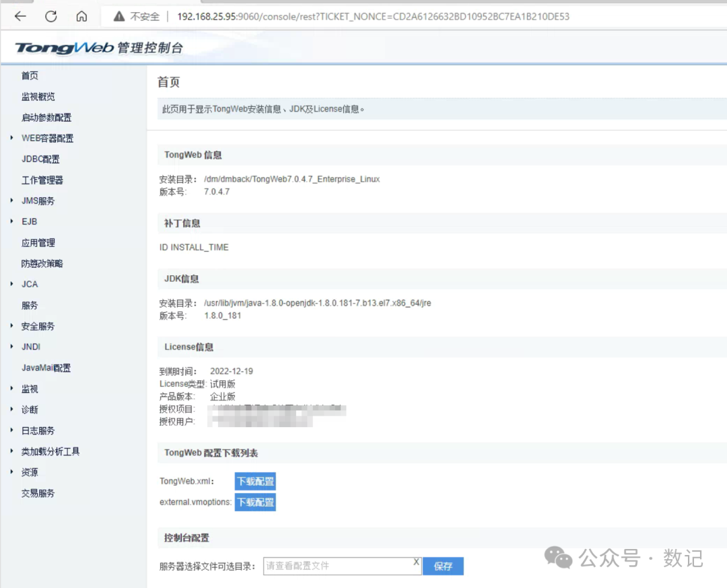Click the 服务器选择文件可选目录 input field
Viewport: 727px width, 588px height.
tap(342, 566)
